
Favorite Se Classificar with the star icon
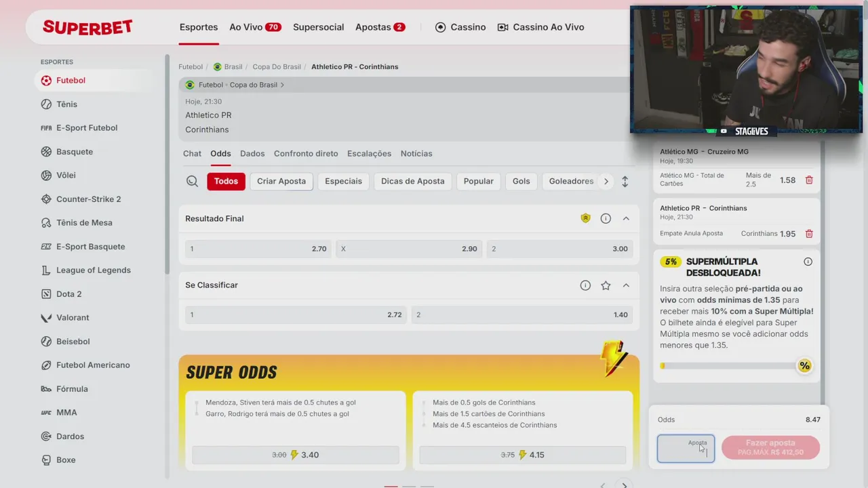pyautogui.click(x=606, y=285)
